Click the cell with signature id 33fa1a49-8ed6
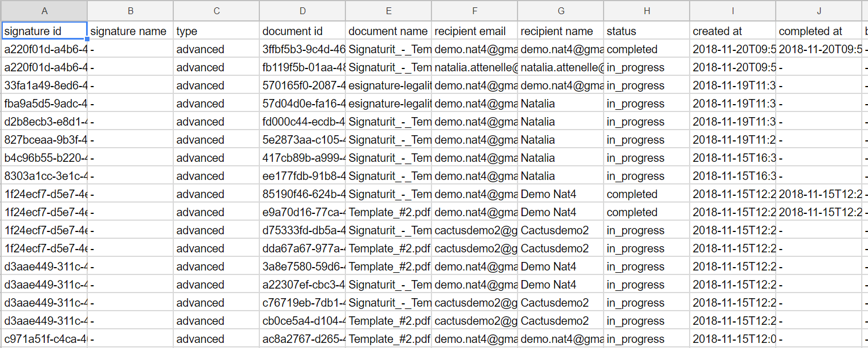 tap(44, 85)
